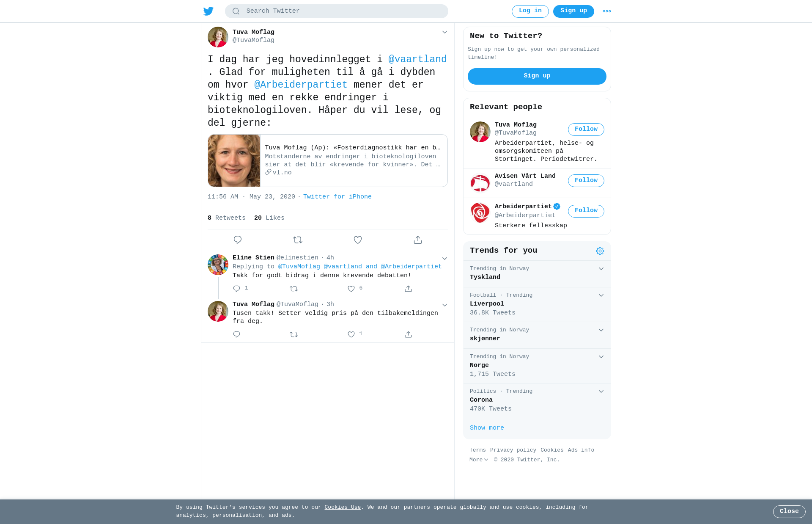This screenshot has width=812, height=524.
Task: Retweet Tuva Moflag's thank-you reply
Action: click(x=294, y=334)
